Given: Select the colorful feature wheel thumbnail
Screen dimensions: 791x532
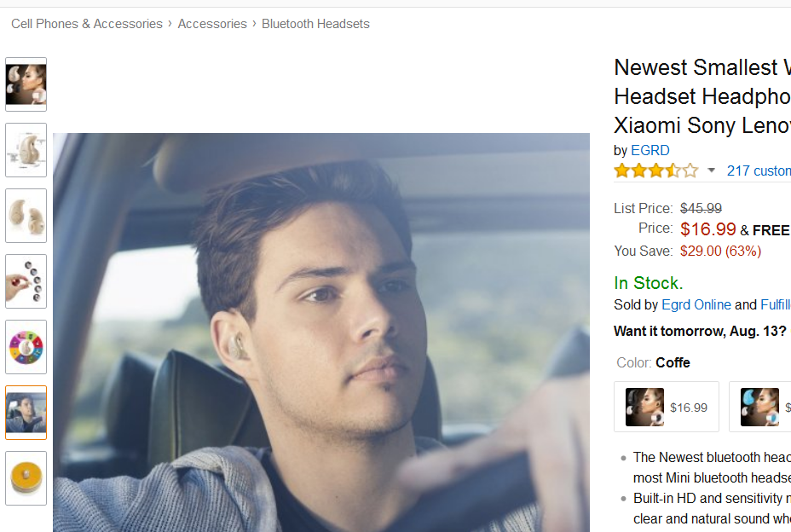Looking at the screenshot, I should (26, 347).
